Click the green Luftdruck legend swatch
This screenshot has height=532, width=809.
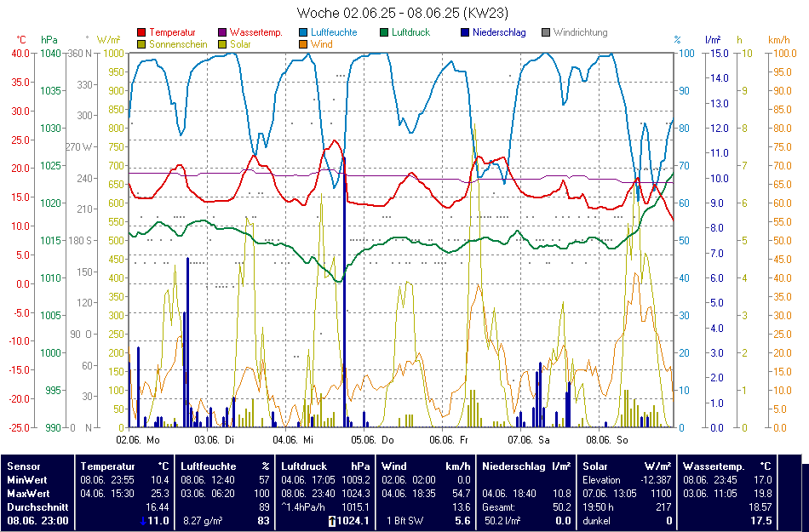[x=384, y=32]
